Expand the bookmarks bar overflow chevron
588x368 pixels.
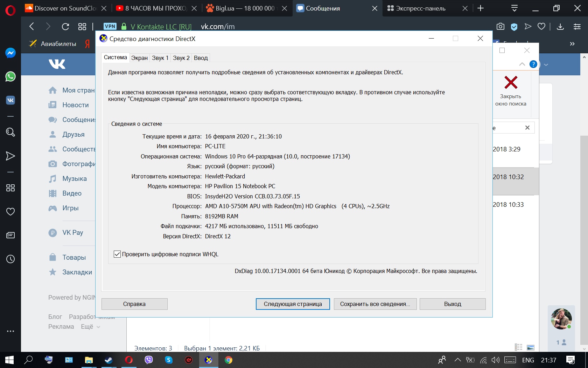[x=572, y=44]
